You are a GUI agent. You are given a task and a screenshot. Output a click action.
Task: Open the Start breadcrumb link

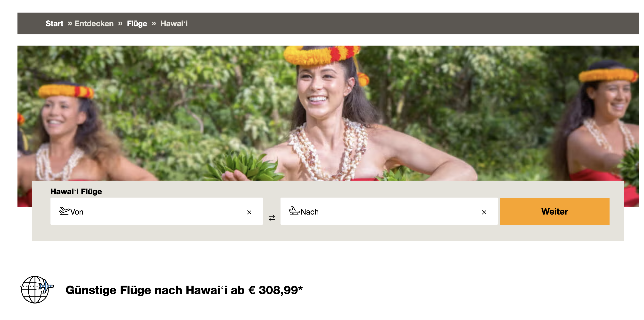point(54,24)
